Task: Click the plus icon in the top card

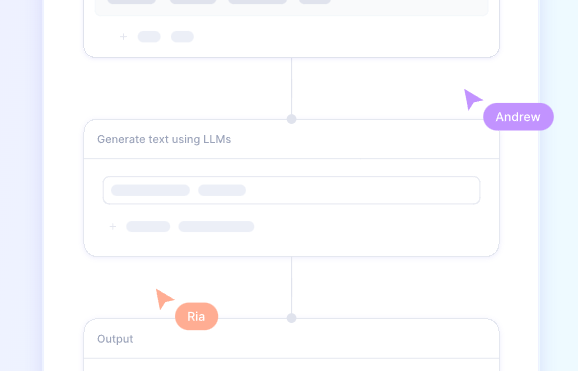Action: tap(123, 36)
